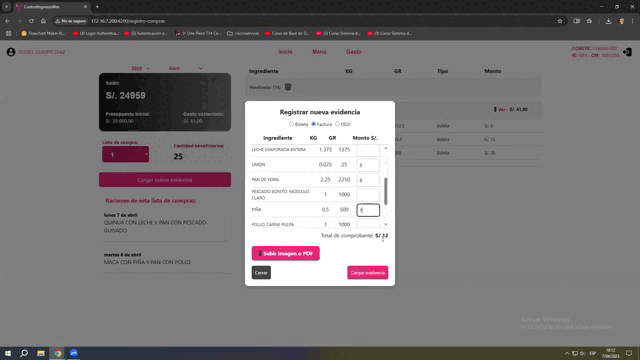Viewport: 640px width, 360px height.
Task: Open the Windows Start menu
Action: click(x=8, y=353)
